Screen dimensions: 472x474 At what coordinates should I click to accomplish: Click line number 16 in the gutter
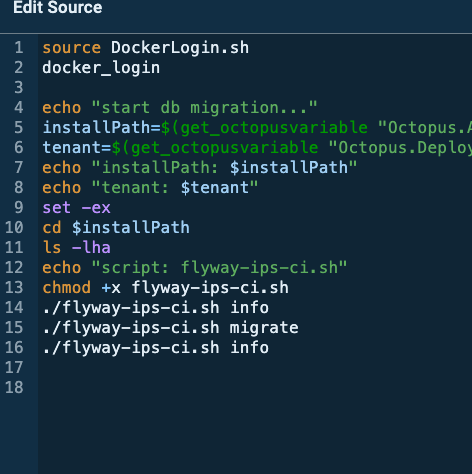point(14,348)
